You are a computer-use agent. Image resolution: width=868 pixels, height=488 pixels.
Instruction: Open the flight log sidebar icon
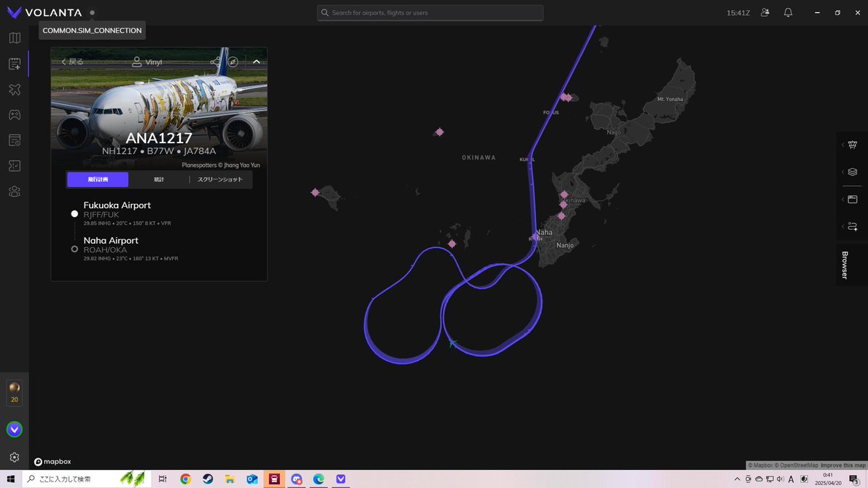tap(14, 64)
